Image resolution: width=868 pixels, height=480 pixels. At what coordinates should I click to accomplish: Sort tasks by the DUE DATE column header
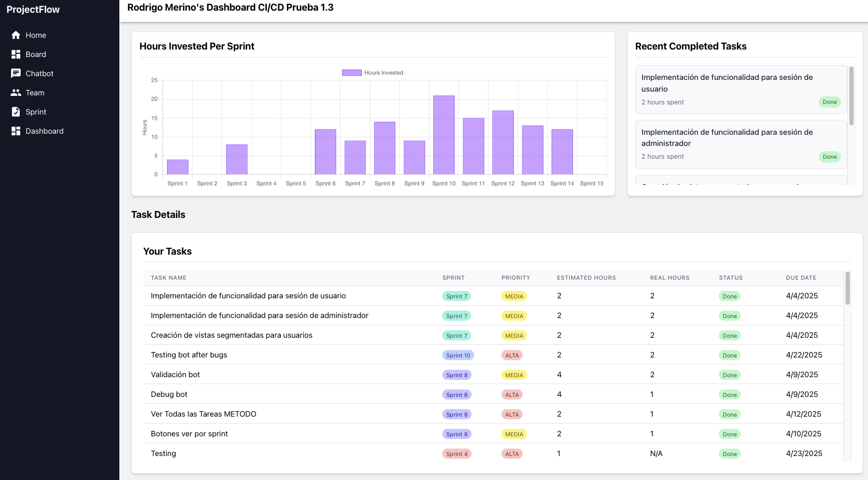801,278
